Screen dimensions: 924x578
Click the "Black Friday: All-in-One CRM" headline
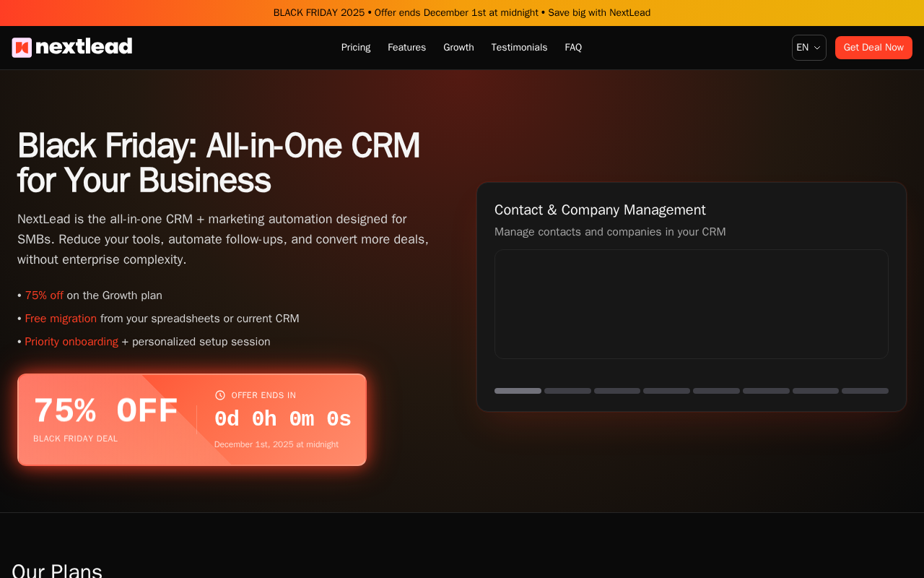[x=219, y=163]
